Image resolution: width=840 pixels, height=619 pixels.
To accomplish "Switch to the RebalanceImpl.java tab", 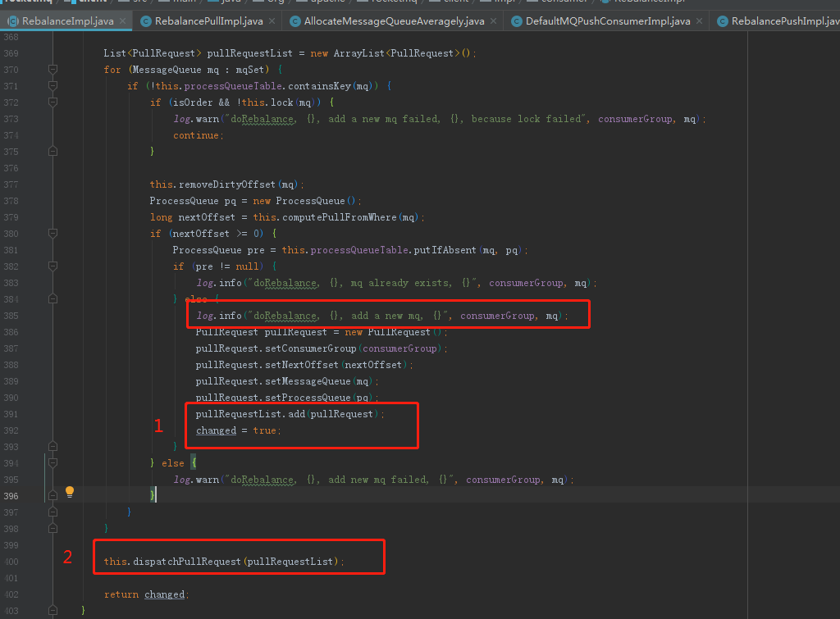I will [67, 20].
